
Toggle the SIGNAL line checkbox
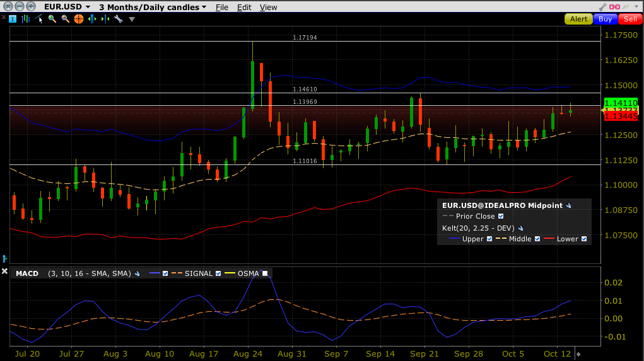point(218,273)
